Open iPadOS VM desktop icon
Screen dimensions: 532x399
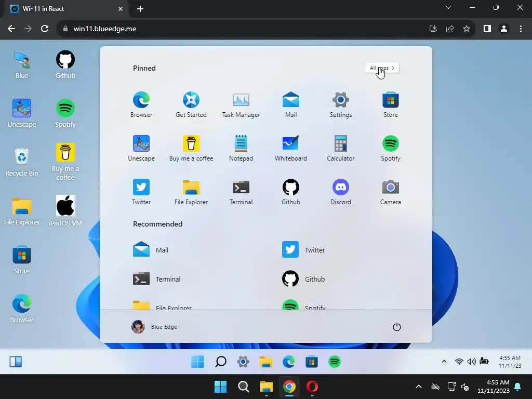coord(65,211)
